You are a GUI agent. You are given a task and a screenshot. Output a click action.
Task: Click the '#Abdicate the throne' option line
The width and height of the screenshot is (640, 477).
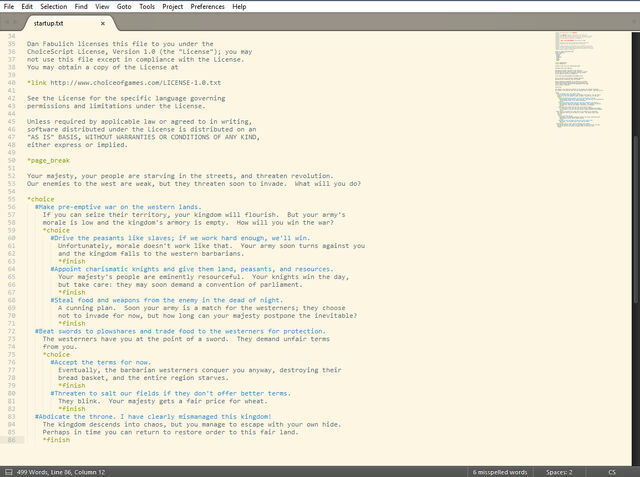pos(153,416)
